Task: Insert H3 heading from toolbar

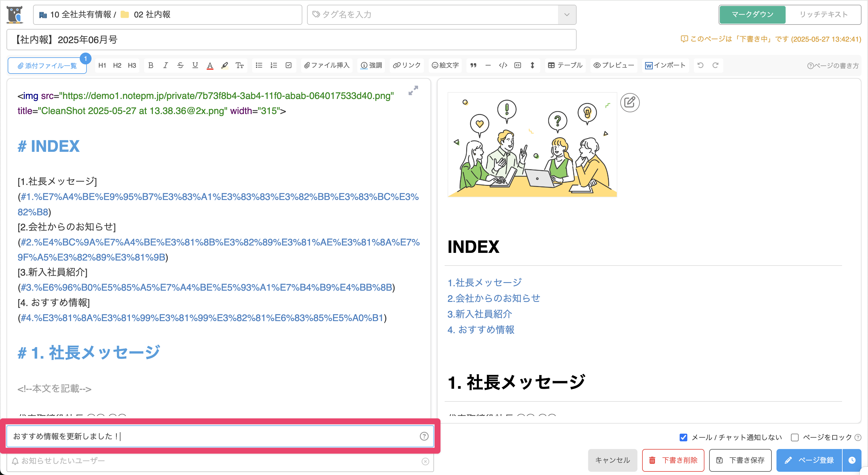Action: click(x=132, y=65)
